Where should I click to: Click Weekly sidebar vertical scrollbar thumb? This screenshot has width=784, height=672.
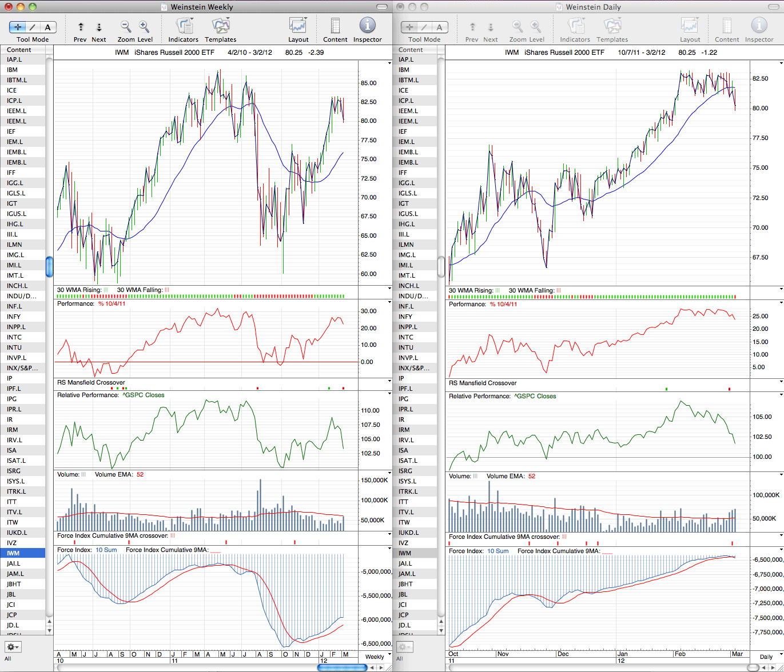point(49,266)
